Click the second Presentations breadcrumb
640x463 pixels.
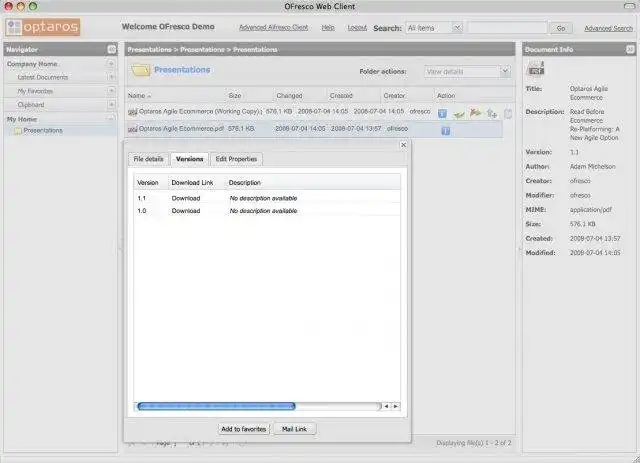pos(202,49)
